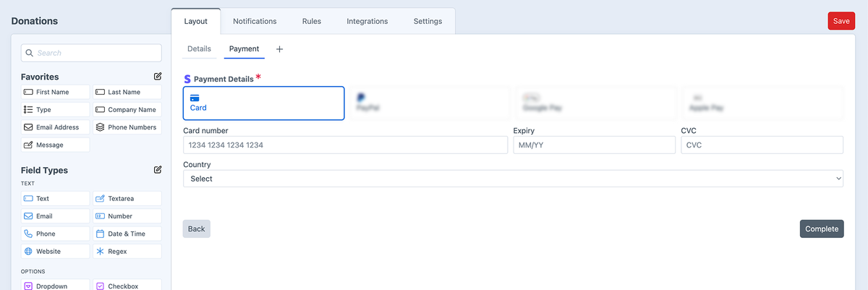Click the Complete button
This screenshot has height=290, width=868.
pyautogui.click(x=822, y=229)
